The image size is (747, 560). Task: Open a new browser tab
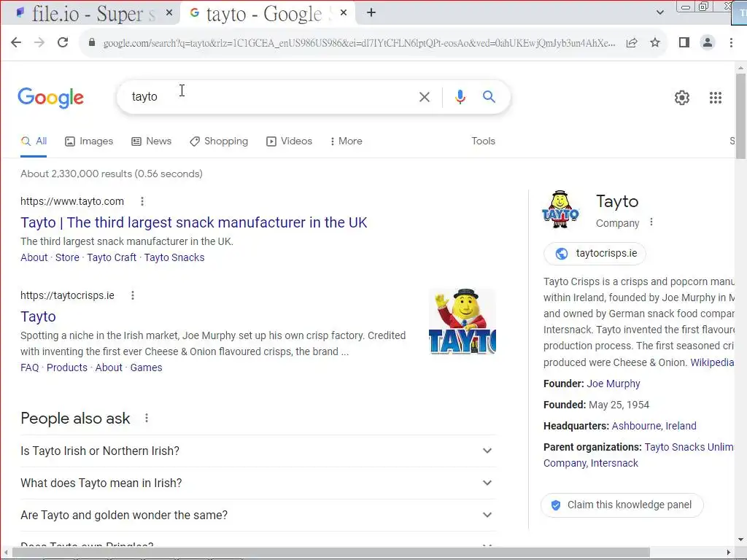[371, 13]
